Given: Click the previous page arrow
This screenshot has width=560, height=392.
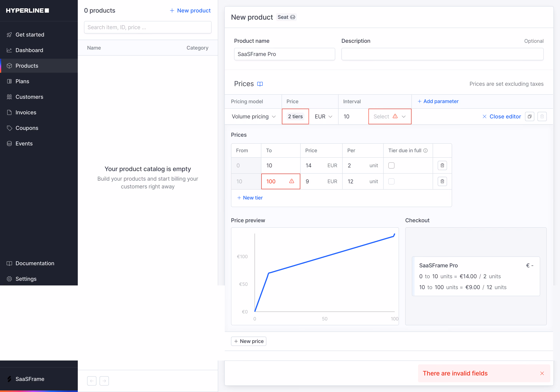Looking at the screenshot, I should pos(92,381).
